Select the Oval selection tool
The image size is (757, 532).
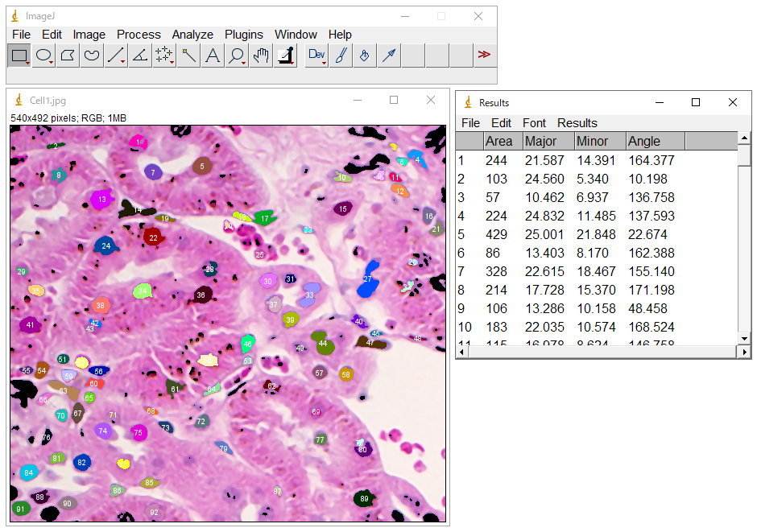pyautogui.click(x=43, y=56)
